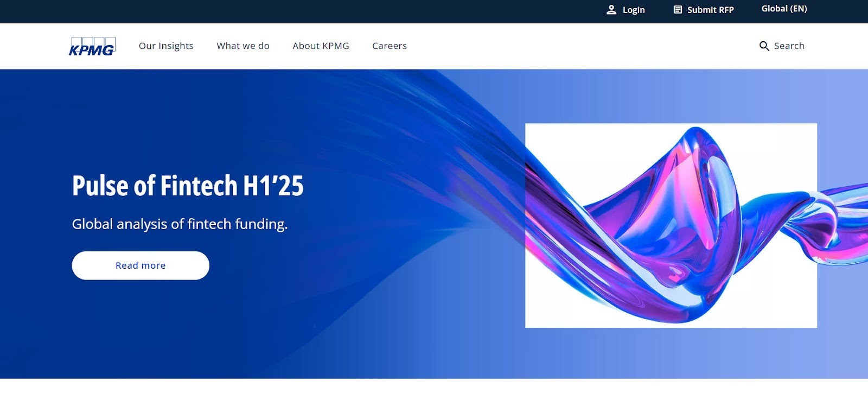Click the Submit RFP document icon

678,10
